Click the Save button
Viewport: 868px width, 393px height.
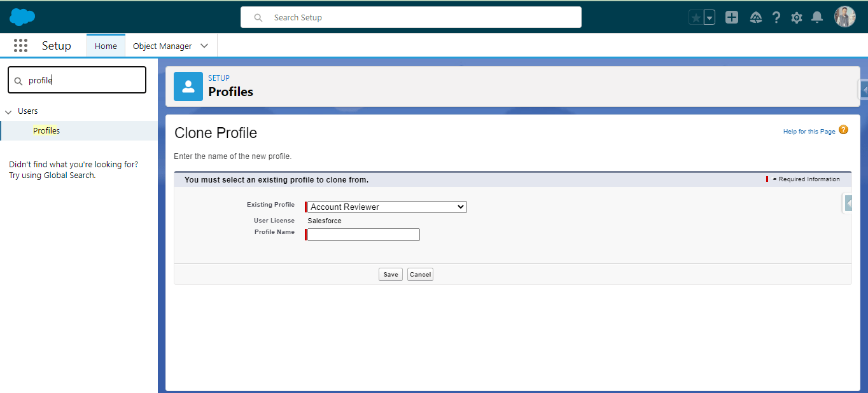point(391,275)
